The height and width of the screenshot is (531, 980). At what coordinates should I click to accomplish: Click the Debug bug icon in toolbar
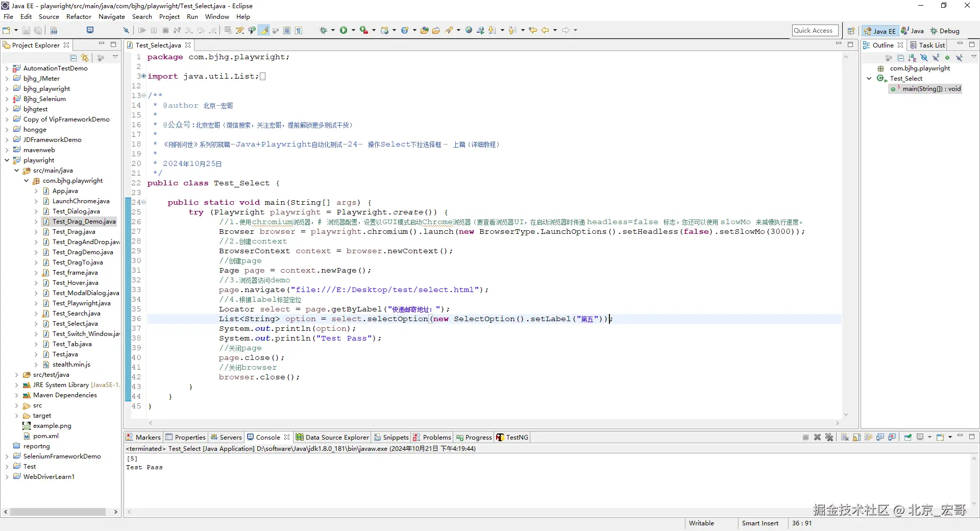323,31
